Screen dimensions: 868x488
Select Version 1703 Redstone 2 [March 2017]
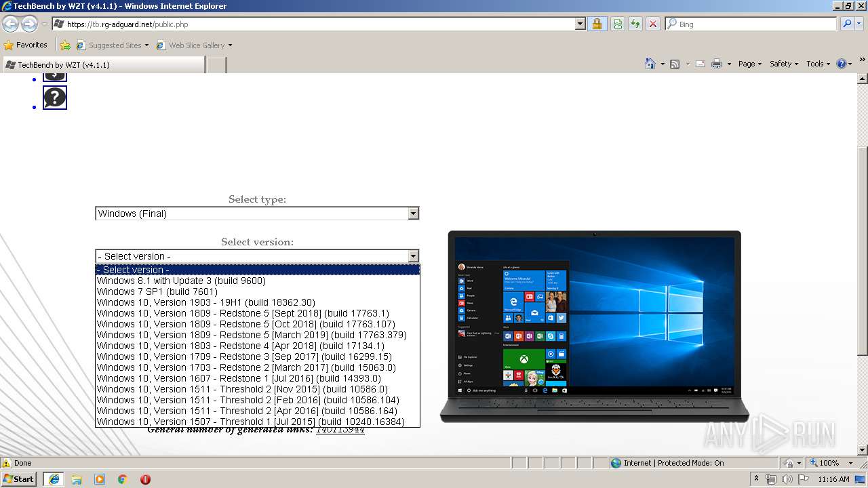pos(258,367)
